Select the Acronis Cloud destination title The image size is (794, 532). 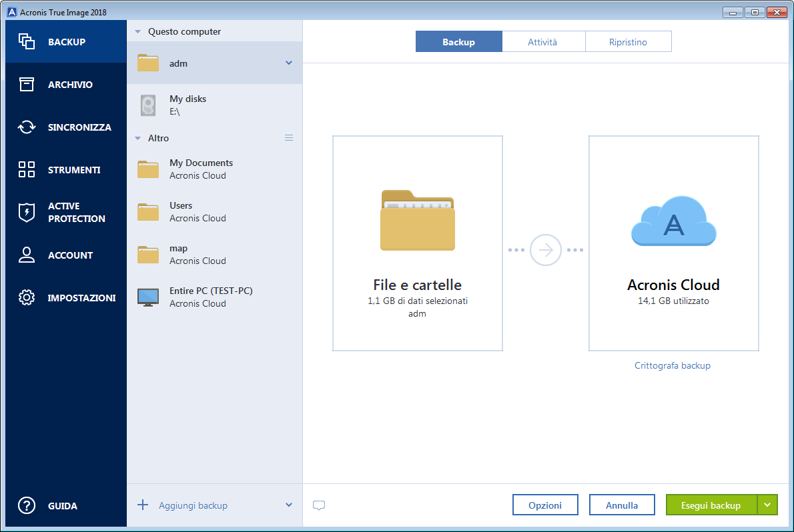(x=673, y=285)
